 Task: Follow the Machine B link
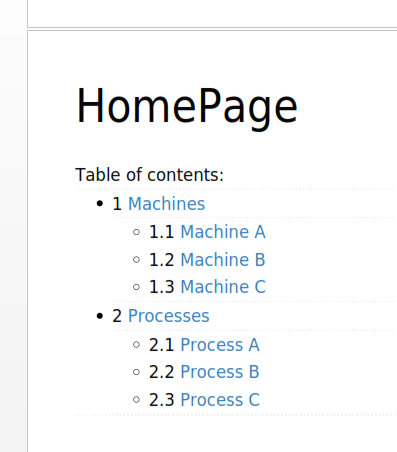tap(223, 260)
